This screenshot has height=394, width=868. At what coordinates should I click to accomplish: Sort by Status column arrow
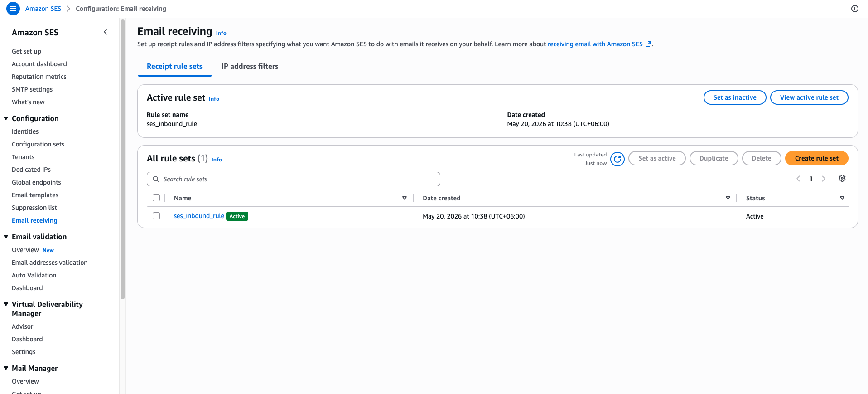(842, 198)
